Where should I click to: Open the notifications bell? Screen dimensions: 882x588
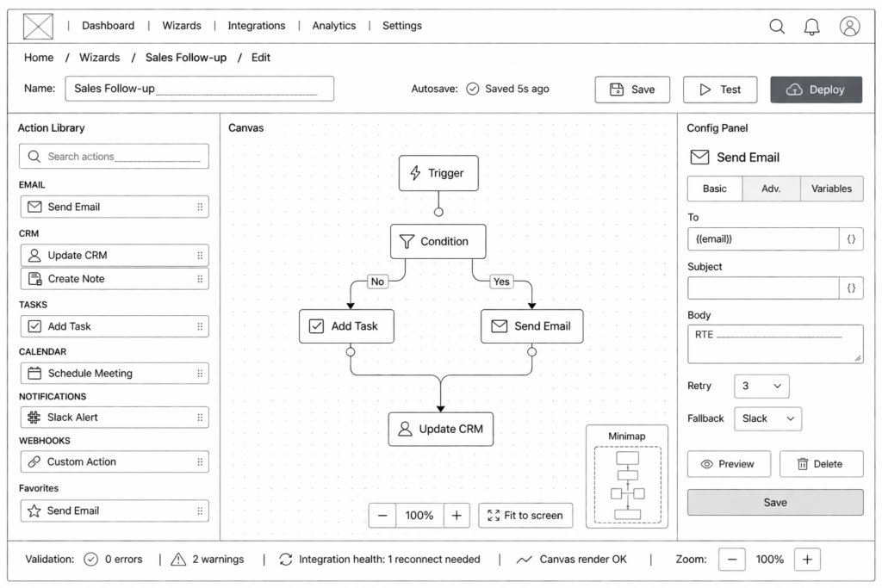click(x=812, y=27)
